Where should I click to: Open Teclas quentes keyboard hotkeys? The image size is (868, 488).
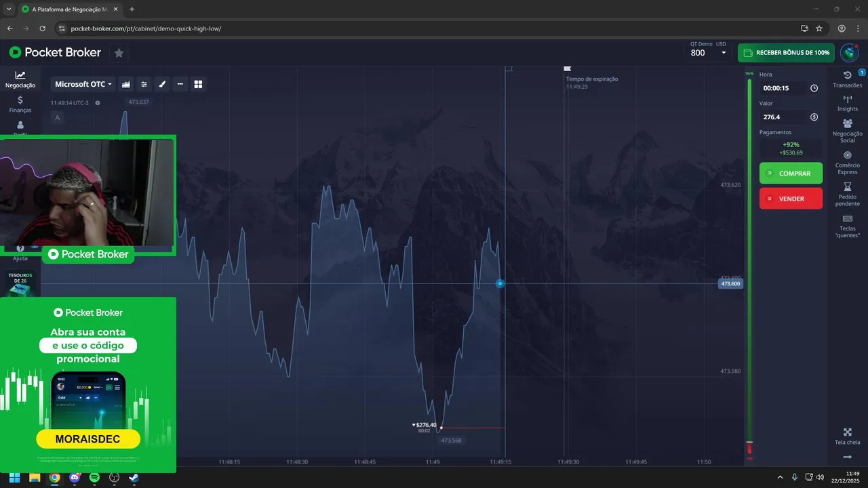click(x=848, y=226)
